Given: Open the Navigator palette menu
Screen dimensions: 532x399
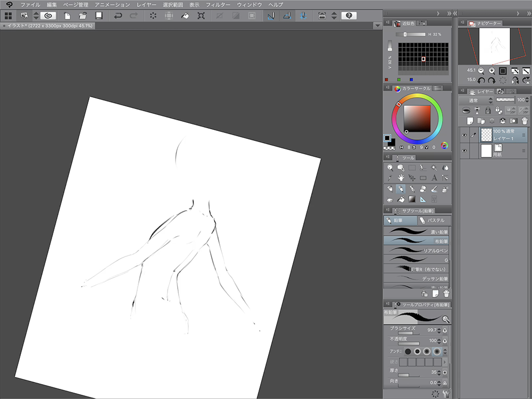Looking at the screenshot, I should click(462, 23).
